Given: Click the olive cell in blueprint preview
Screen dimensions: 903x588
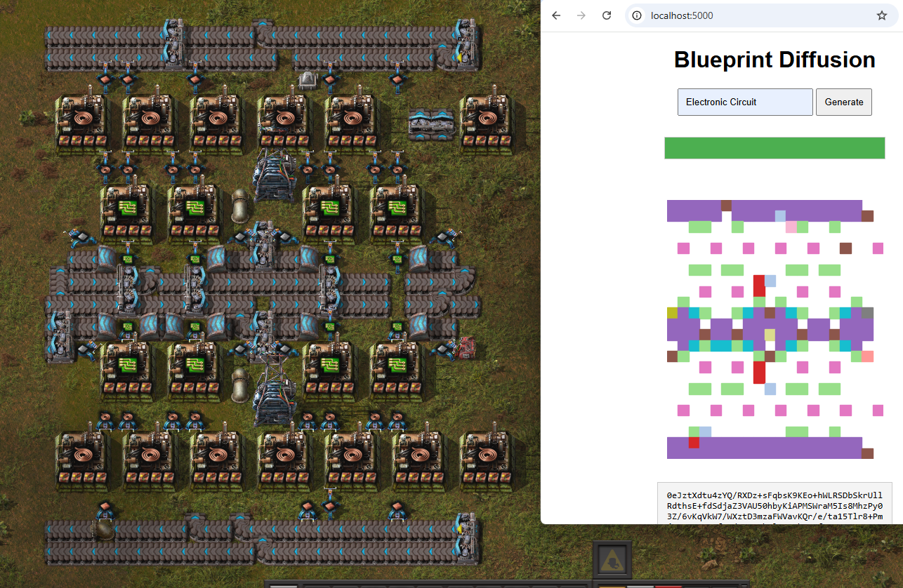Looking at the screenshot, I should (x=672, y=313).
